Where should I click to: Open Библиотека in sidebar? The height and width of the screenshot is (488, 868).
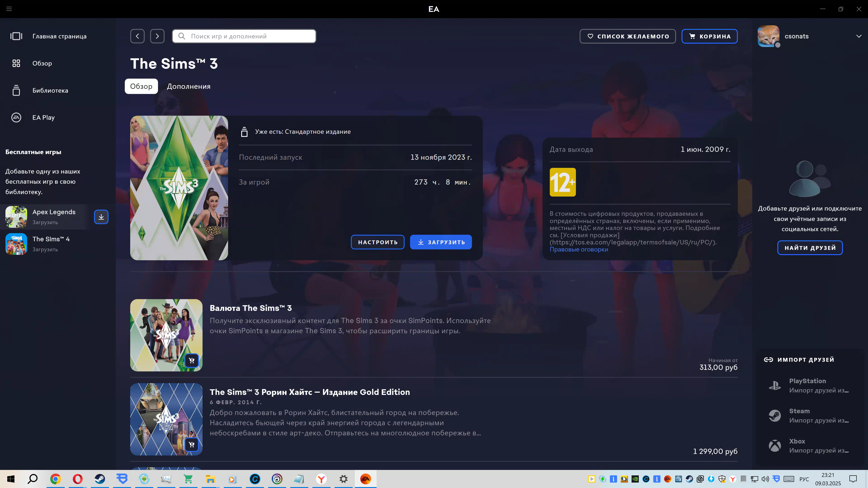(58, 90)
